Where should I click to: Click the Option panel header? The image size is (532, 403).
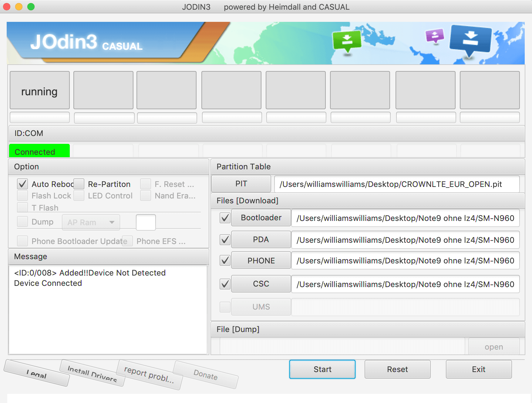[x=109, y=167]
